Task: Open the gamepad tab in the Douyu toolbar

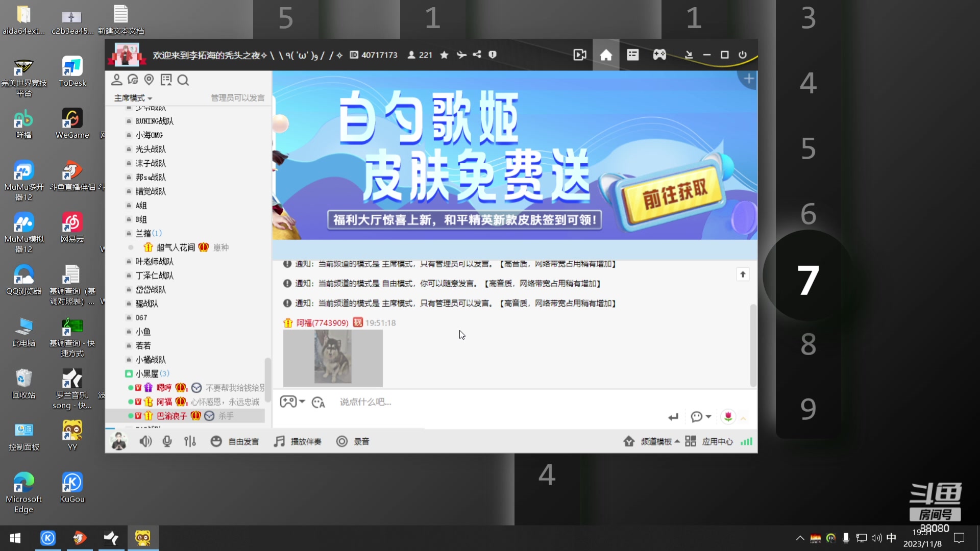Action: [659, 55]
